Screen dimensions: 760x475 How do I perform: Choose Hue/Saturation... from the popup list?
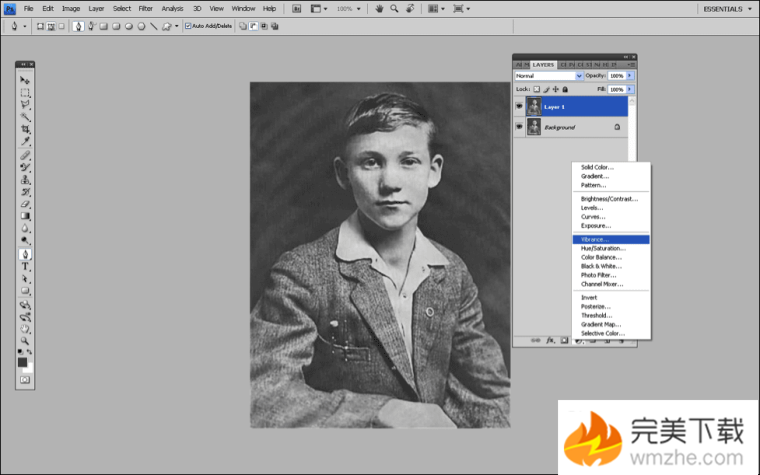tap(603, 248)
